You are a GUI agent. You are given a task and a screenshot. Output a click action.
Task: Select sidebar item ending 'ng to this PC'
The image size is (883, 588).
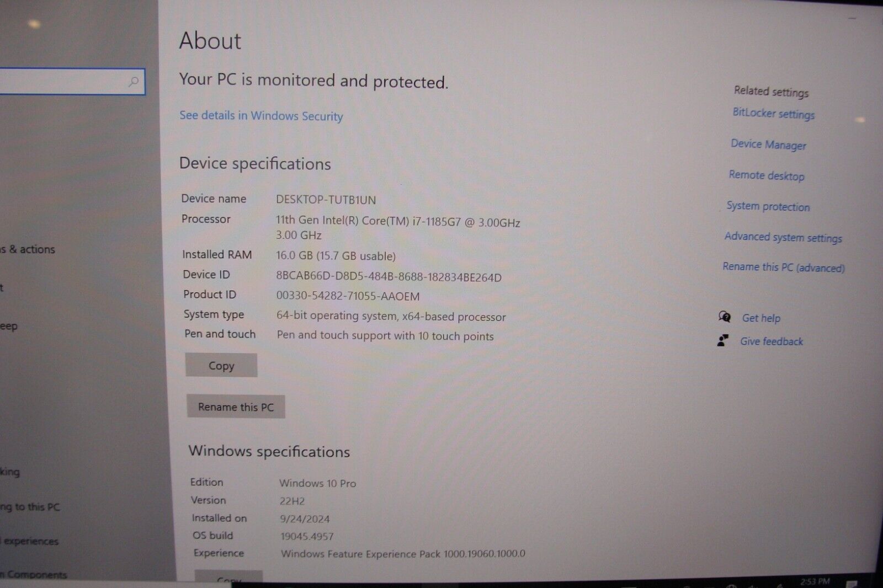click(30, 507)
